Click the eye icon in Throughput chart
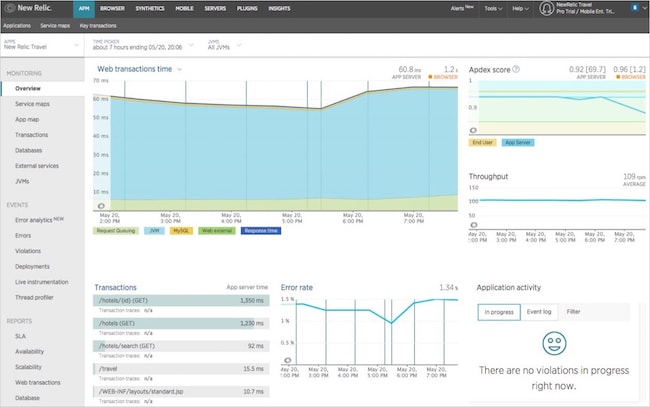 pyautogui.click(x=473, y=225)
